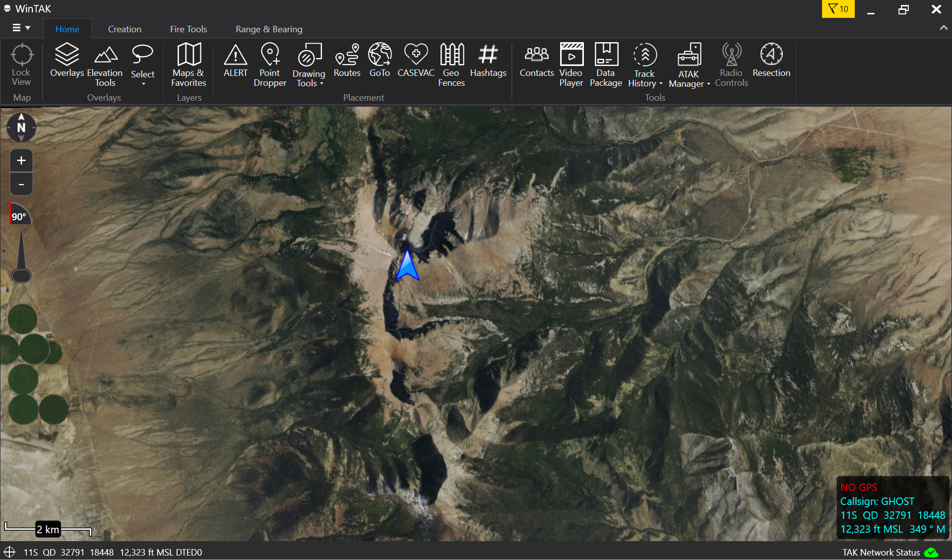This screenshot has width=952, height=560.
Task: Click the Lock View crosshair icon
Action: pos(21,55)
